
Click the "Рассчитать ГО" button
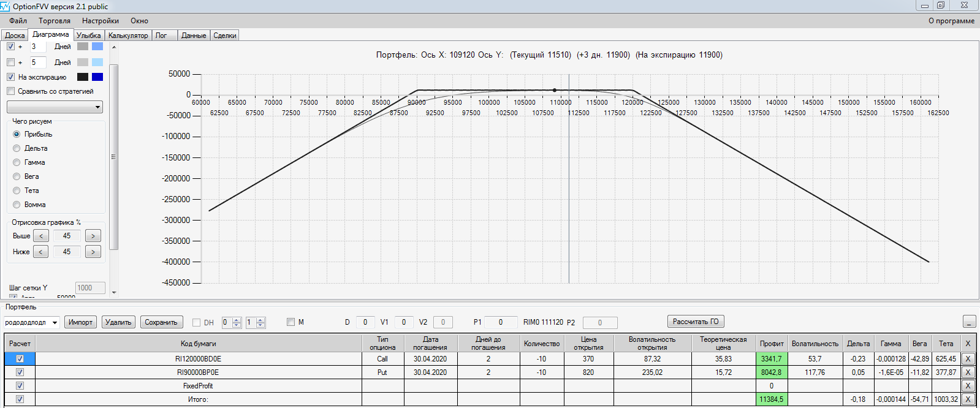[x=696, y=322]
